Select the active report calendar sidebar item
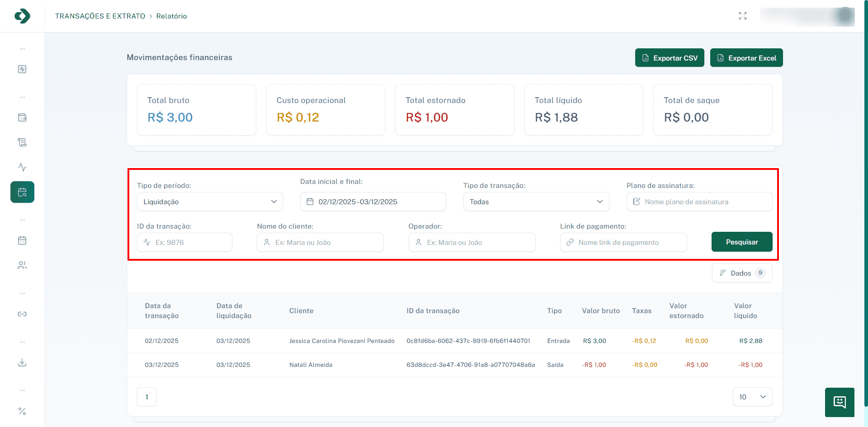 (x=22, y=192)
